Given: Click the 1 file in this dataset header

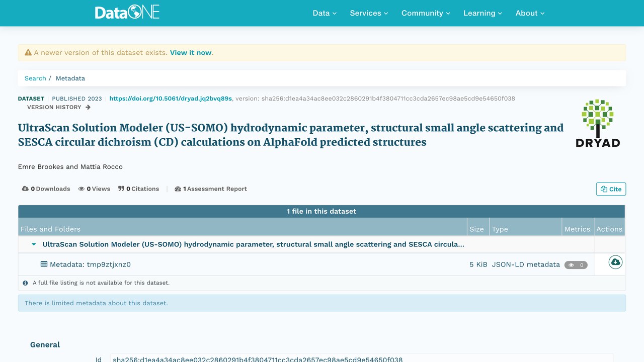Looking at the screenshot, I should click(x=321, y=211).
